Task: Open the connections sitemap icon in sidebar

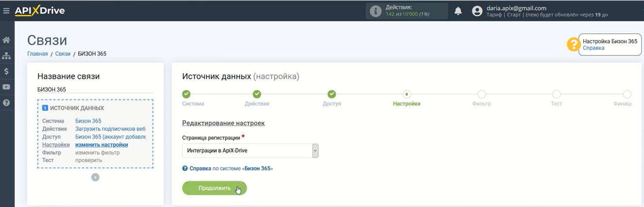Action: 6,55
